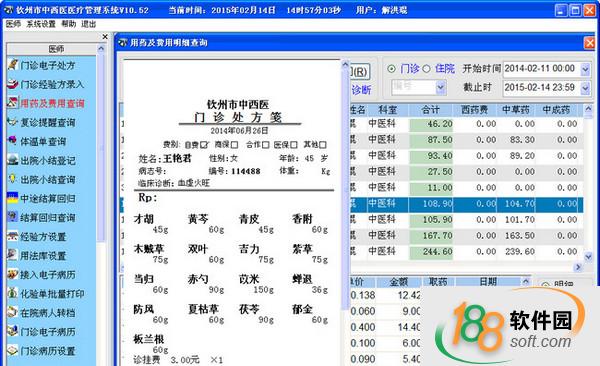Open the 门诊病历设置 icon

tap(13, 350)
